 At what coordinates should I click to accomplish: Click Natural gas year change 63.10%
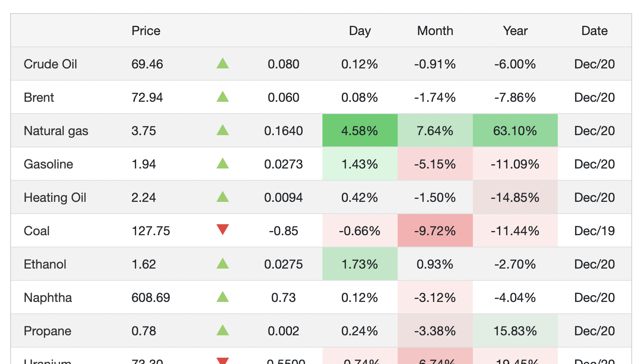515,130
